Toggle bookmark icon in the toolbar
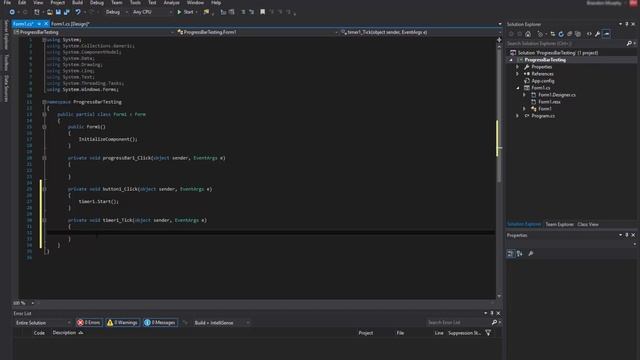Viewport: 640px width, 360px height. (x=262, y=12)
